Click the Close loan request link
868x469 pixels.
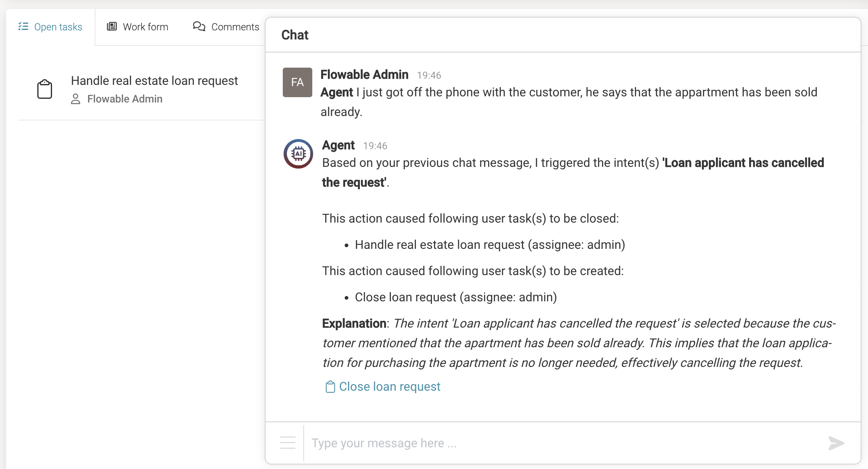[x=389, y=386]
